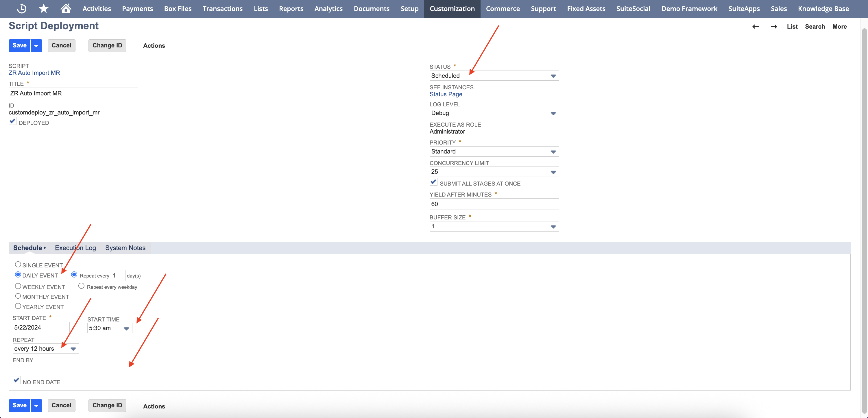868x418 pixels.
Task: Click the Yield After Minutes field
Action: 494,204
